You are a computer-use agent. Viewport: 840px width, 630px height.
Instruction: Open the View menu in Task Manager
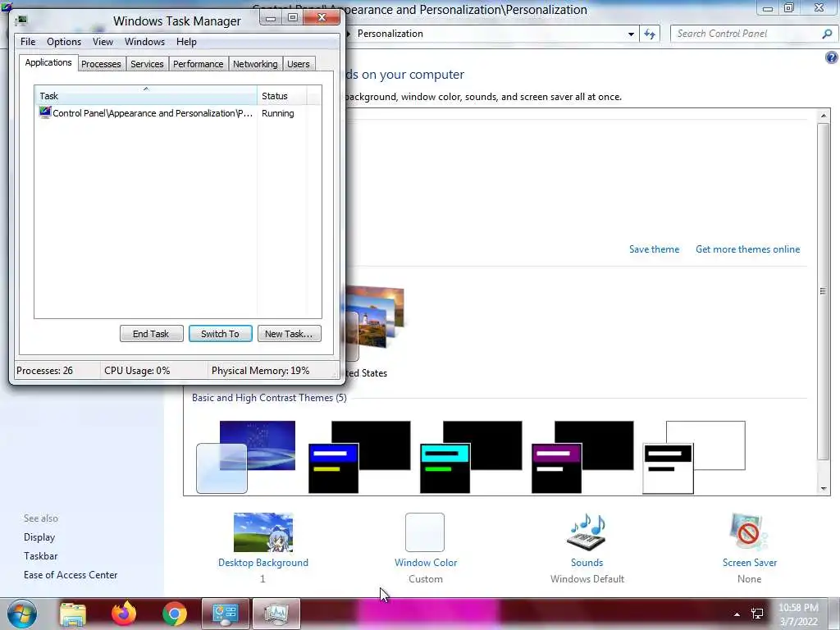(x=103, y=42)
